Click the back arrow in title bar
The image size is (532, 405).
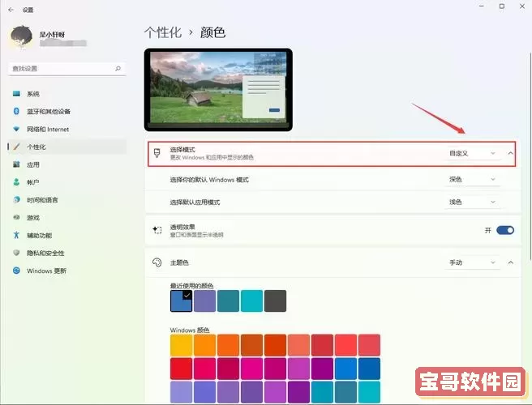[11, 10]
